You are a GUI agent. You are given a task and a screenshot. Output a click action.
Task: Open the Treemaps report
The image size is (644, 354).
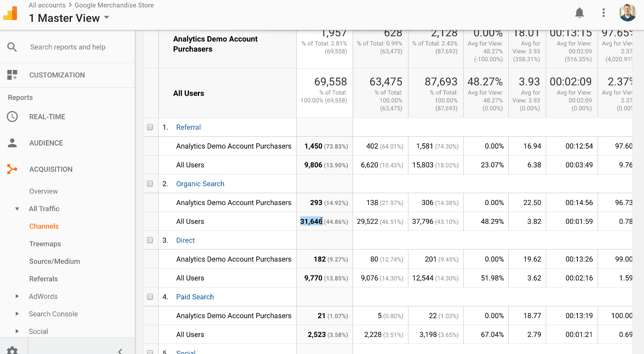tap(45, 244)
